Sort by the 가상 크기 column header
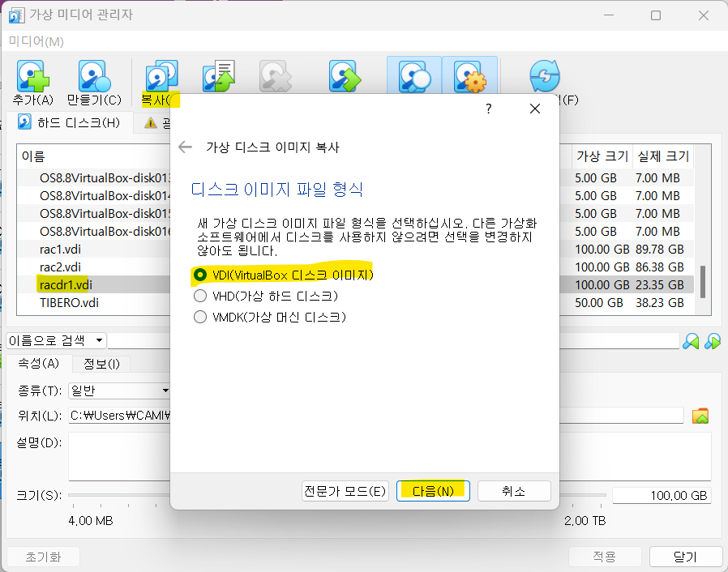Viewport: 728px width, 572px height. (x=602, y=156)
